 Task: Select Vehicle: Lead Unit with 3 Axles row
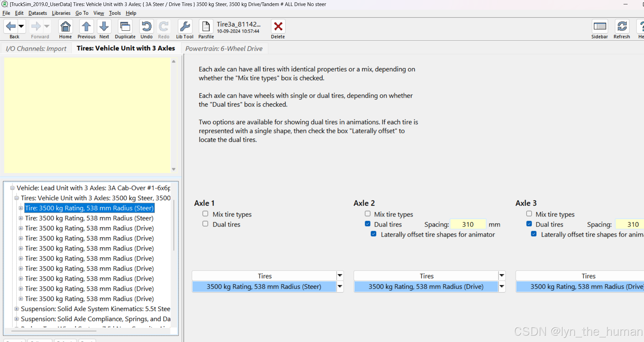[x=94, y=188]
